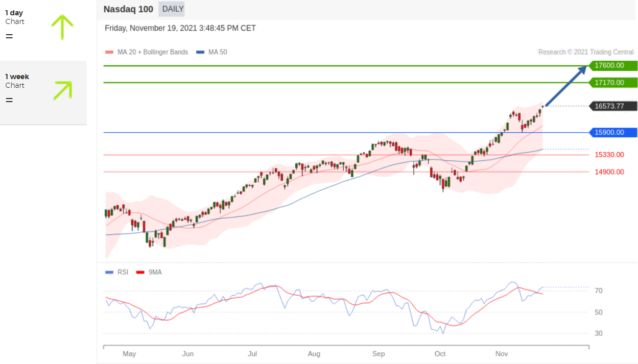This screenshot has height=364, width=638.
Task: Click the RSI legend label
Action: pos(123,272)
